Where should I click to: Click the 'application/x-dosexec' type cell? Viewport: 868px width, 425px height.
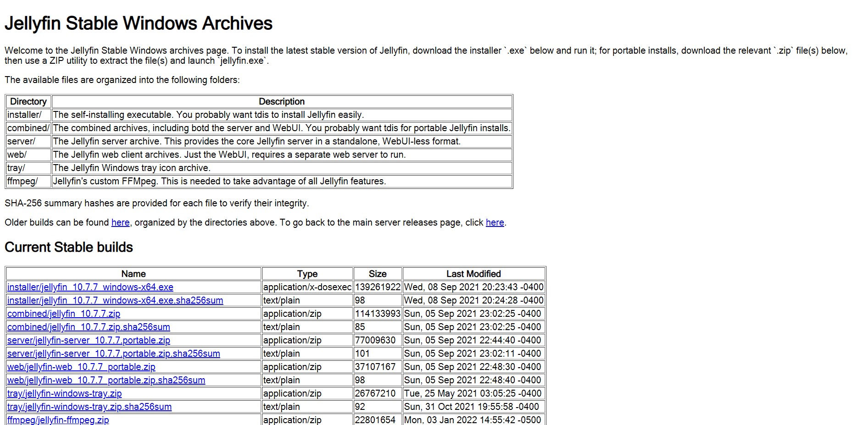[x=307, y=287]
